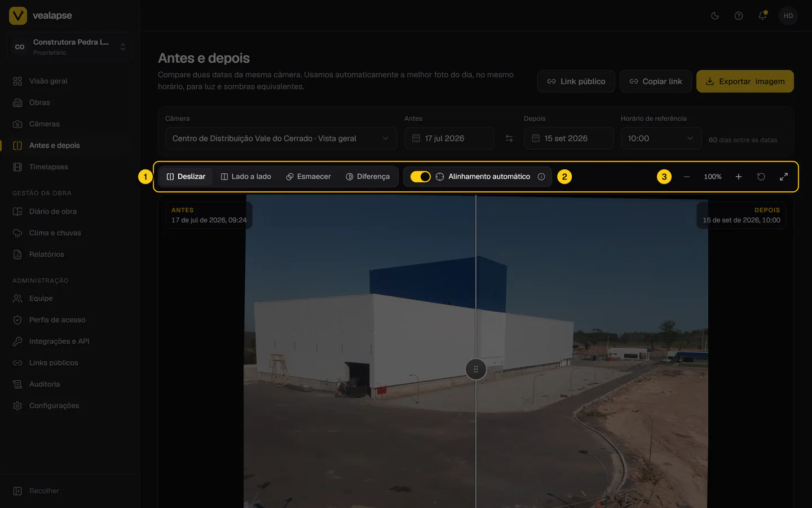Click the Link público button
This screenshot has width=812, height=508.
576,81
